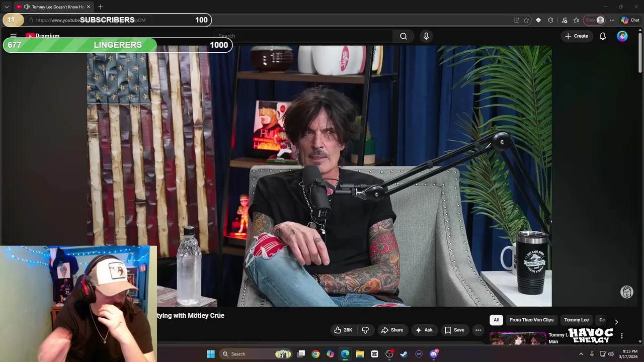Start voice search with the microphone

pyautogui.click(x=426, y=36)
